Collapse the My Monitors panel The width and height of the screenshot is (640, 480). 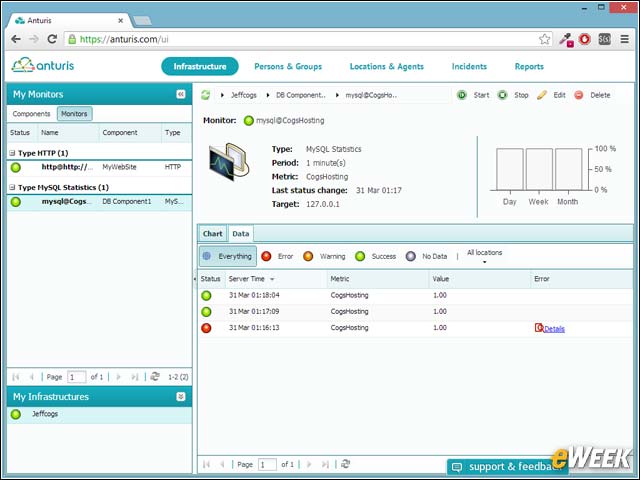pos(181,94)
